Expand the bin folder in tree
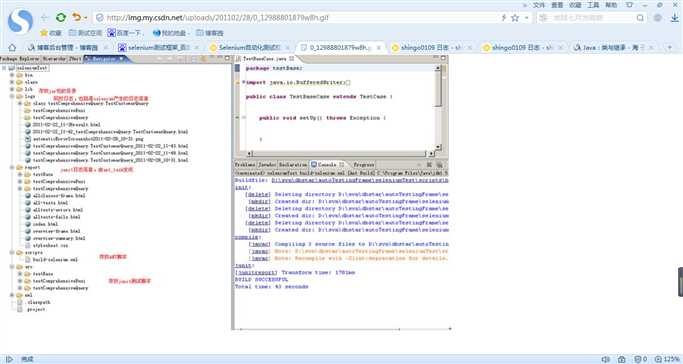 point(12,75)
